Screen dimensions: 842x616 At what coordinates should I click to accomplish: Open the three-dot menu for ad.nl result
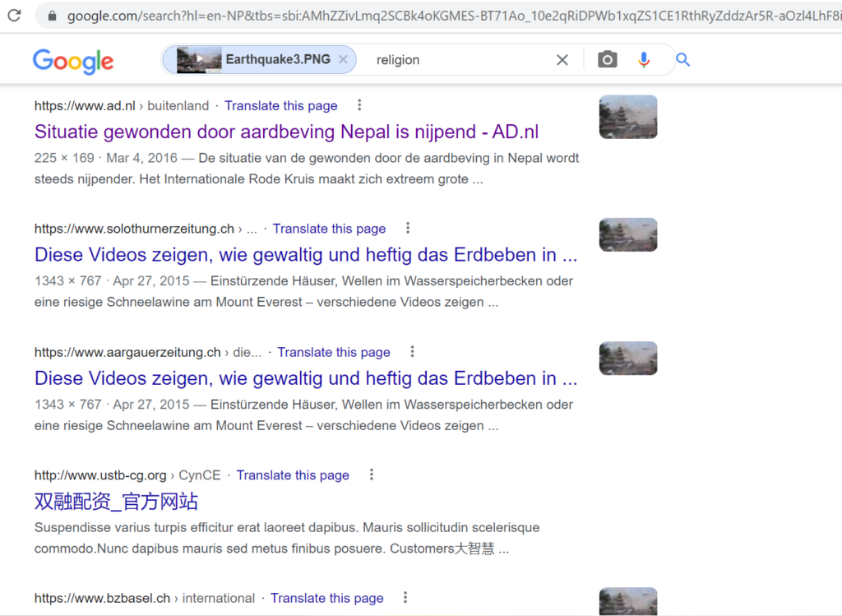point(359,105)
